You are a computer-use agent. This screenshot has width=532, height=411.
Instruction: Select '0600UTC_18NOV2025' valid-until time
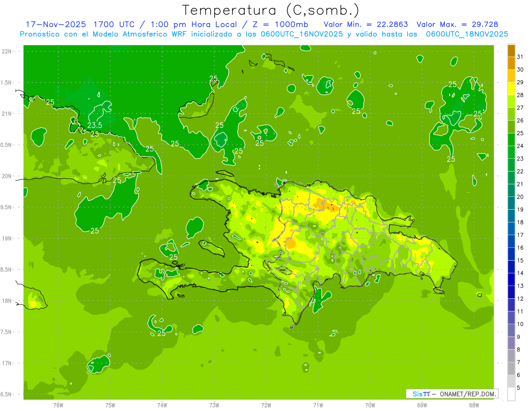(467, 34)
